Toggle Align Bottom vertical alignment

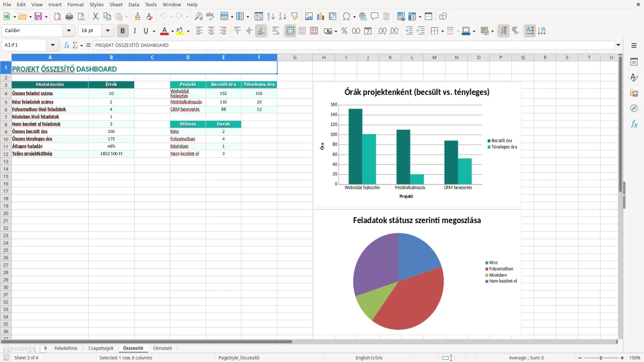point(261,31)
